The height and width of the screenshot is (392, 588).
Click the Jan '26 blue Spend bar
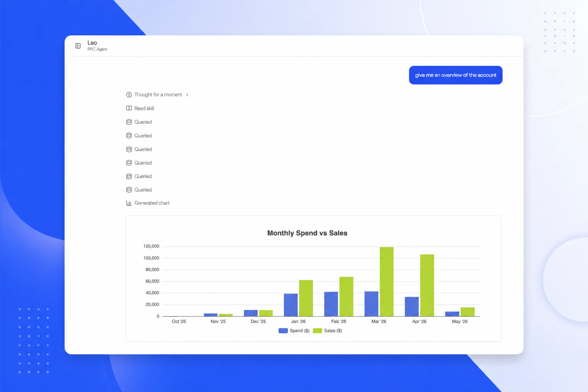pyautogui.click(x=291, y=305)
